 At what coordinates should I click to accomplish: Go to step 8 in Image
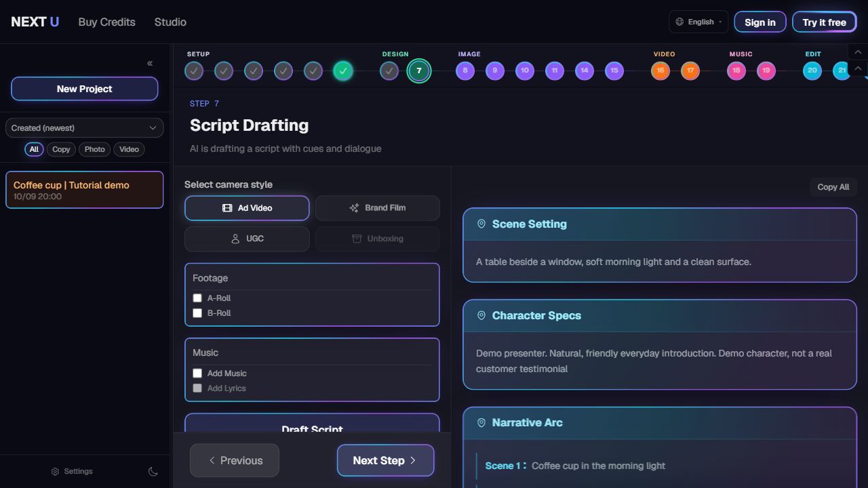tap(465, 70)
